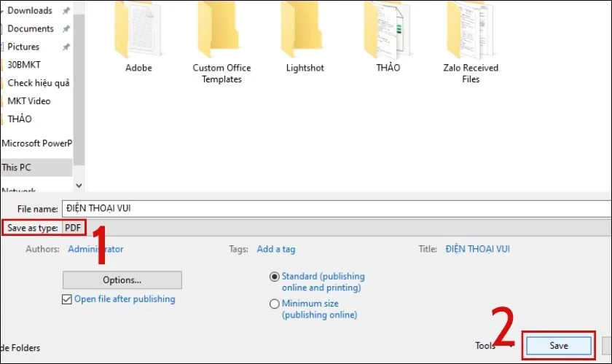Select Minimum size publishing online
612x364 pixels.
pyautogui.click(x=275, y=304)
